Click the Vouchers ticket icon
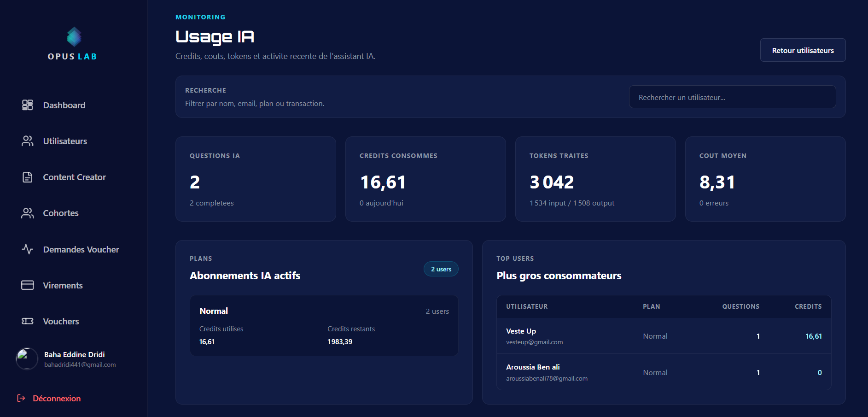This screenshot has height=417, width=868. point(28,321)
